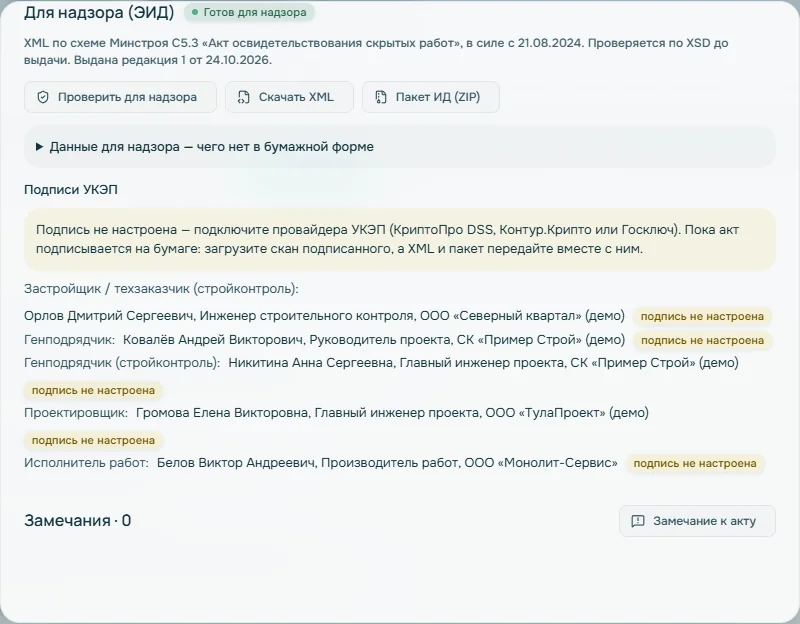Download Пакет ИД (ZIP) package

[x=431, y=97]
